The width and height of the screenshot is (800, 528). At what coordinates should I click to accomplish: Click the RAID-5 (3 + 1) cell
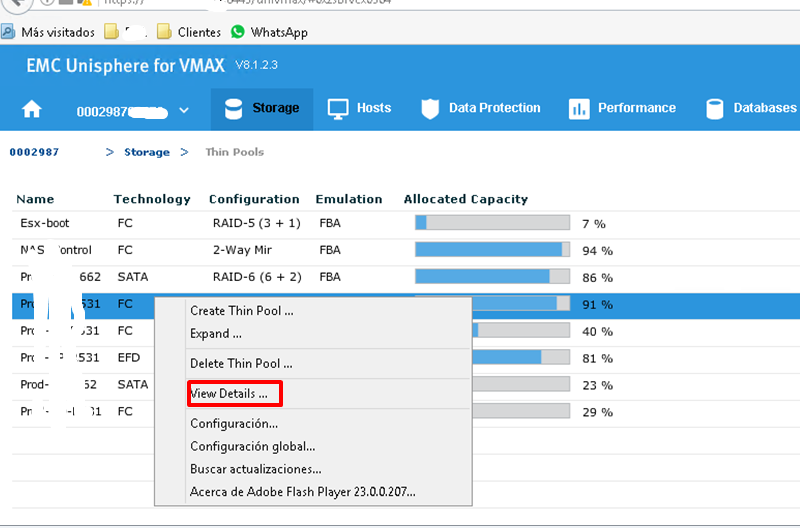point(257,223)
